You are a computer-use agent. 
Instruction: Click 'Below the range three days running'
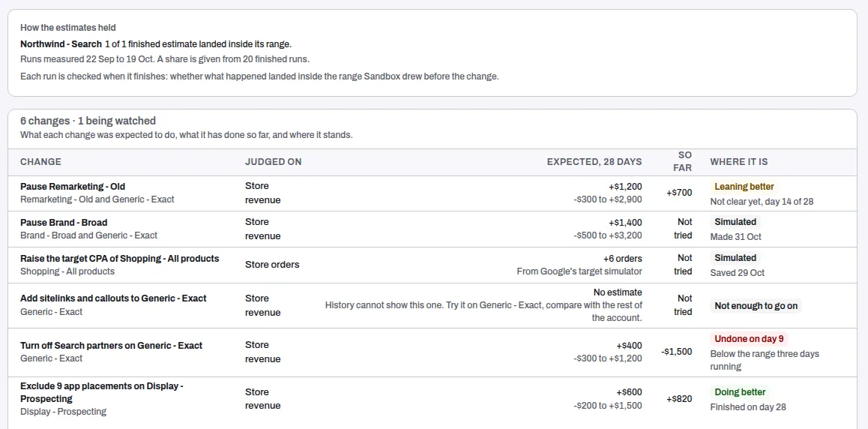click(765, 360)
